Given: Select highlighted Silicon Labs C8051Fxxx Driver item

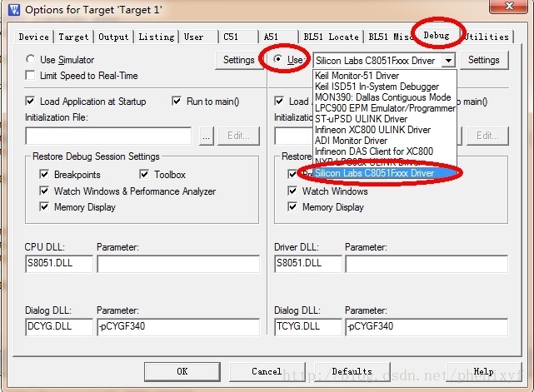Looking at the screenshot, I should pyautogui.click(x=385, y=173).
